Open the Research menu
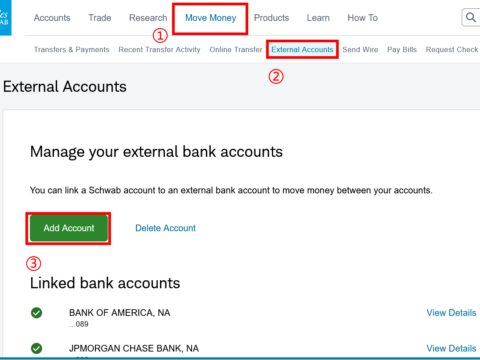This screenshot has height=360, width=480. coord(148,18)
